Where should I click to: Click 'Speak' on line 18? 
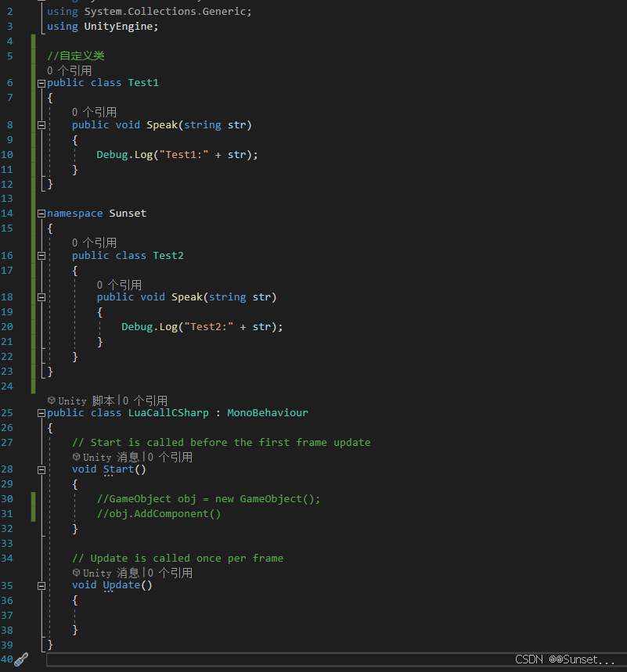click(x=187, y=297)
